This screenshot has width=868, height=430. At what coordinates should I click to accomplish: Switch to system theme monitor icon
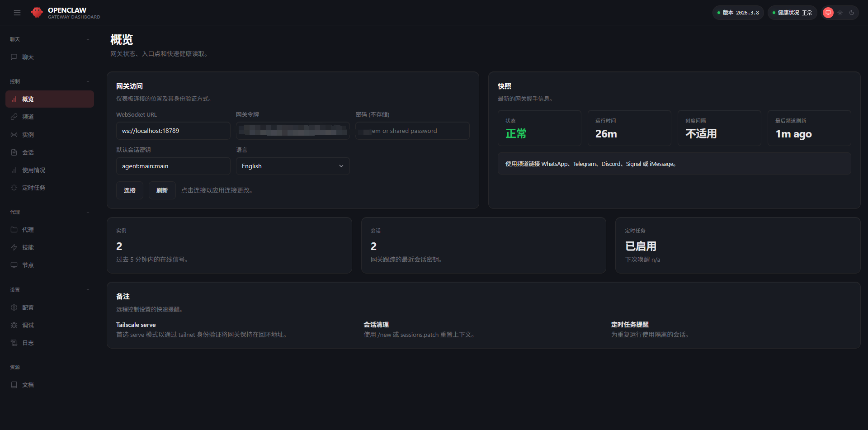pyautogui.click(x=828, y=13)
